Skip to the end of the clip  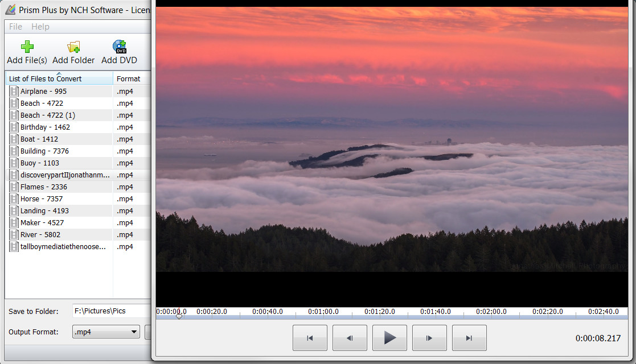click(469, 337)
